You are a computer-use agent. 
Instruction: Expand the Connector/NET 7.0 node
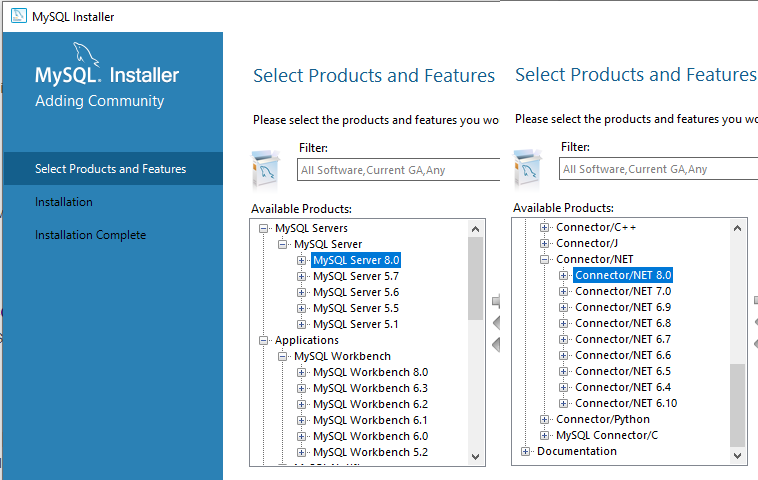click(x=563, y=291)
